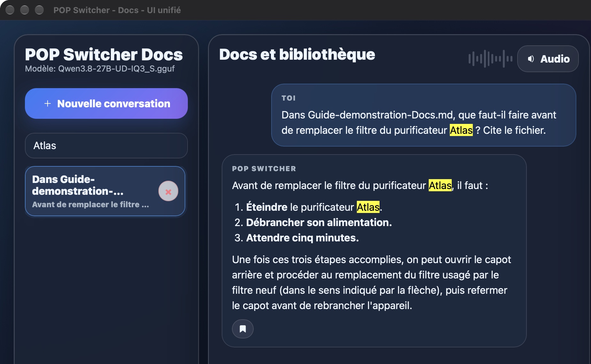Image resolution: width=591 pixels, height=364 pixels.
Task: Click the speaker icon in Audio button
Action: coord(531,59)
